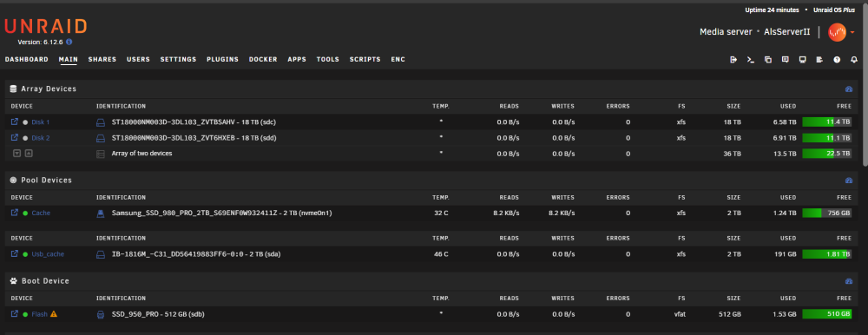The width and height of the screenshot is (868, 335).
Task: Click the help question mark icon
Action: [837, 60]
